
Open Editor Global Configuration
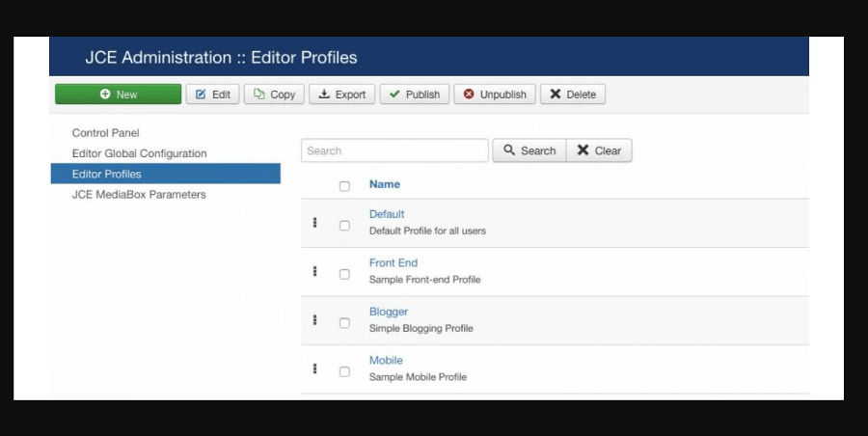coord(140,153)
